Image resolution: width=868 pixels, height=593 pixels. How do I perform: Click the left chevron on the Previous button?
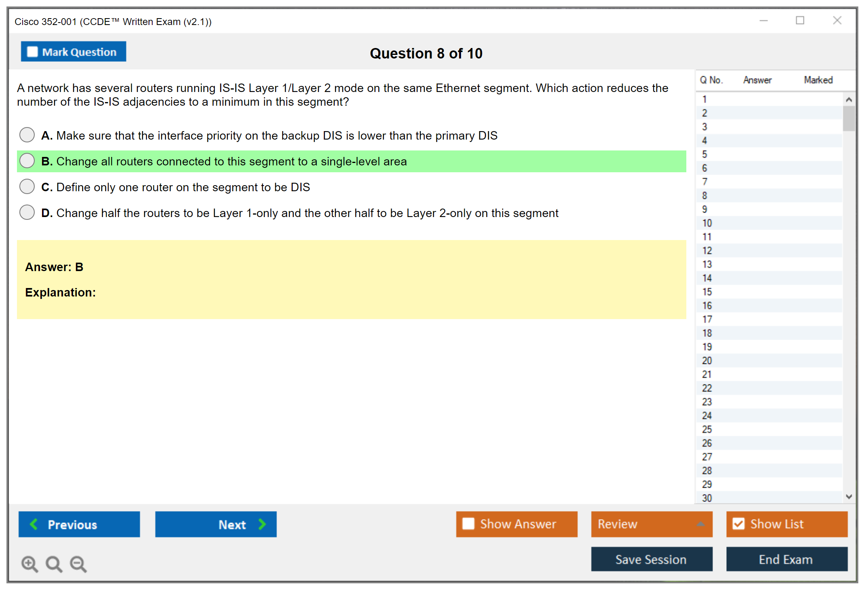pyautogui.click(x=34, y=524)
